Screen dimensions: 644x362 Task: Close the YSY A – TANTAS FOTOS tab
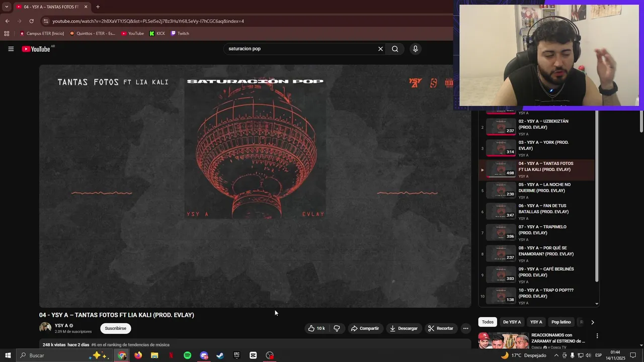(x=86, y=7)
